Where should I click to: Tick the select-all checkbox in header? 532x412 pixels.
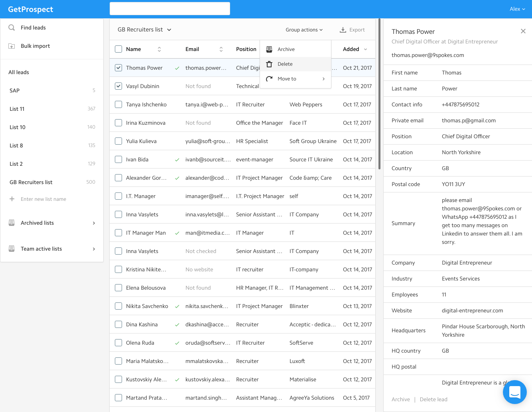coord(118,49)
